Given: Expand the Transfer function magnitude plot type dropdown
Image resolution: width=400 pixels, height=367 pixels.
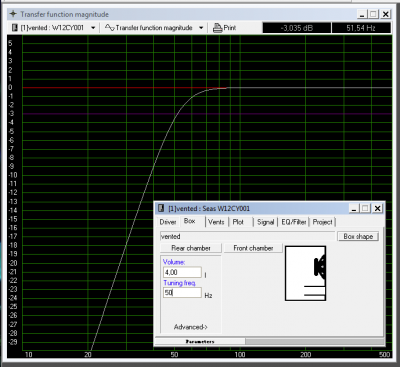Looking at the screenshot, I should tap(201, 28).
